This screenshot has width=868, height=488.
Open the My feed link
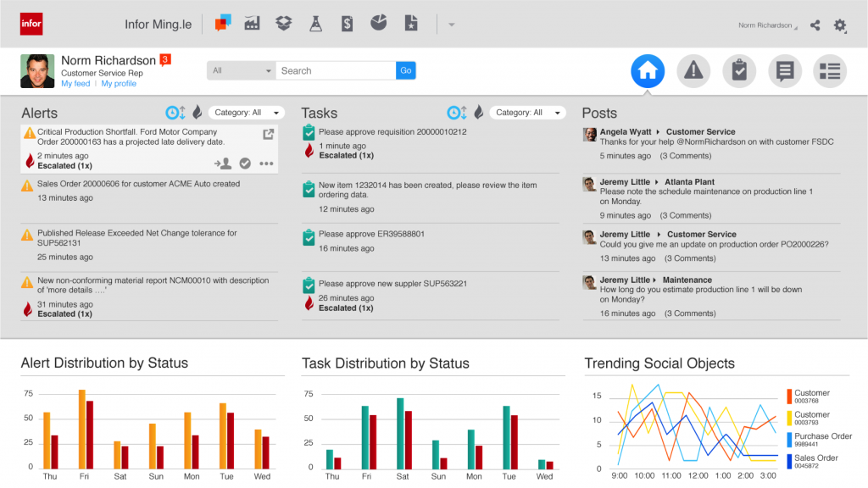(x=75, y=84)
